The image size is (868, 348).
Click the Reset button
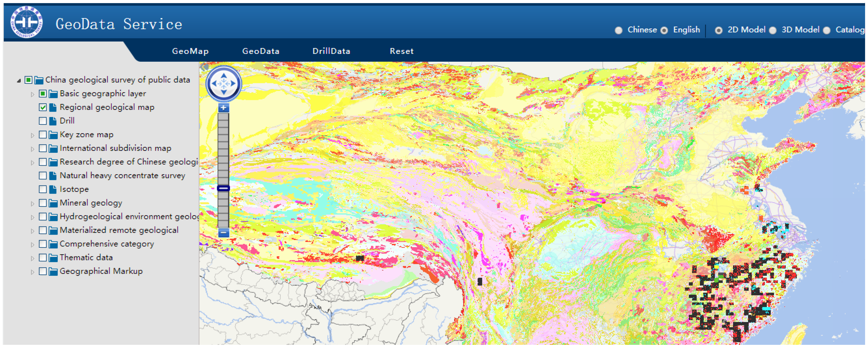point(401,51)
